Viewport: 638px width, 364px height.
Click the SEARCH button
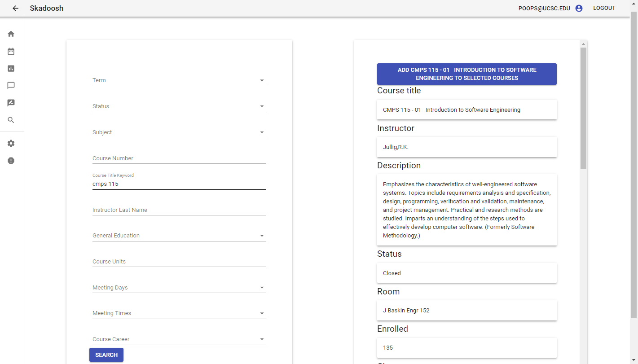tap(106, 355)
